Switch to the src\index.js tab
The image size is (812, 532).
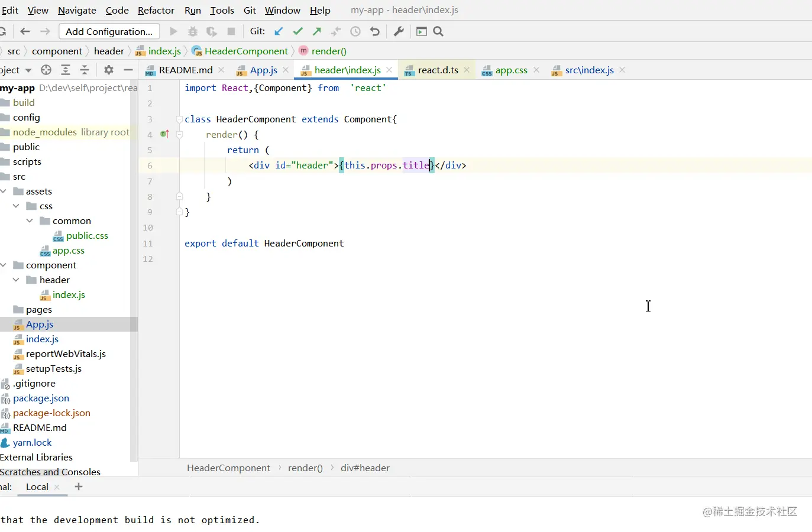589,70
